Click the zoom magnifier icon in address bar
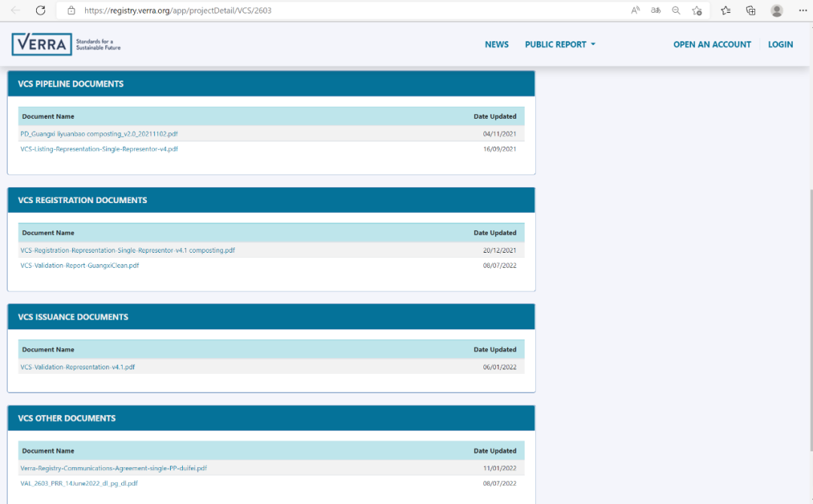 tap(676, 11)
